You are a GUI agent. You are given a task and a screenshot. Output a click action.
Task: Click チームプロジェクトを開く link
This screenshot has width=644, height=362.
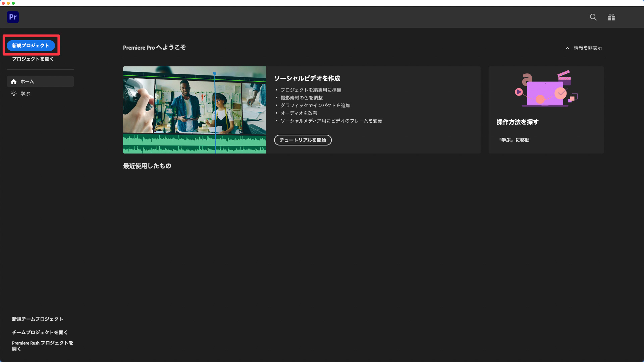click(x=40, y=333)
